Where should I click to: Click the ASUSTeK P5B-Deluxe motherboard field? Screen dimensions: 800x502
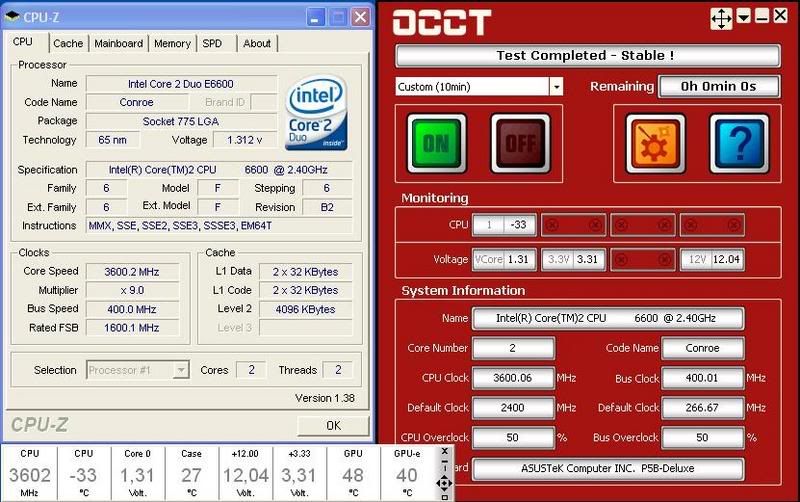coord(608,468)
